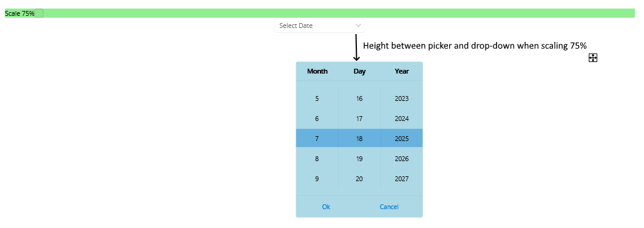Select day 19 in picker
The height and width of the screenshot is (228, 644).
coord(359,159)
